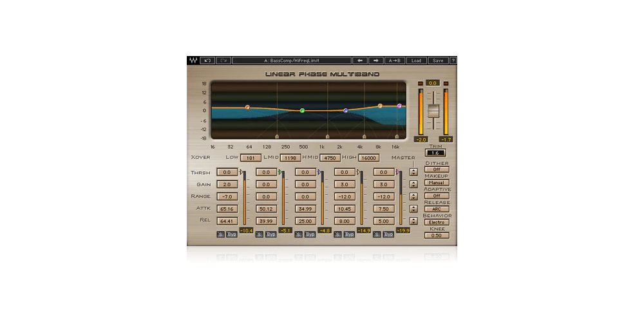Click Master stepper on the Thrsh row
Screen dimensions: 644x322
click(x=413, y=172)
